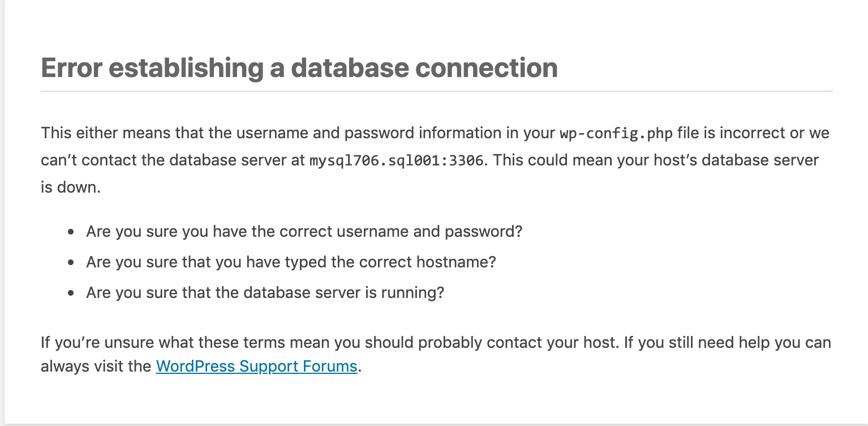Click the wp-config.php file name text

(x=616, y=134)
